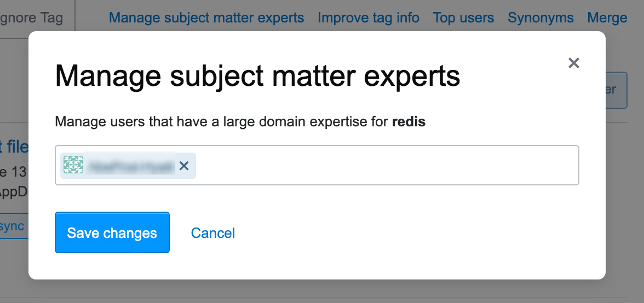Image resolution: width=644 pixels, height=303 pixels.
Task: Open the tag Synonyms page
Action: pyautogui.click(x=540, y=18)
